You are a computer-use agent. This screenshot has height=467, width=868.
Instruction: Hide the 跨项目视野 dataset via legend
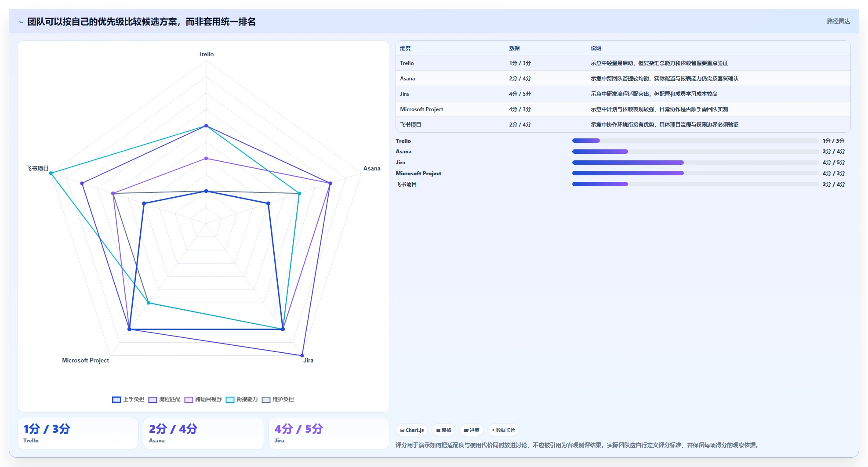coord(203,399)
